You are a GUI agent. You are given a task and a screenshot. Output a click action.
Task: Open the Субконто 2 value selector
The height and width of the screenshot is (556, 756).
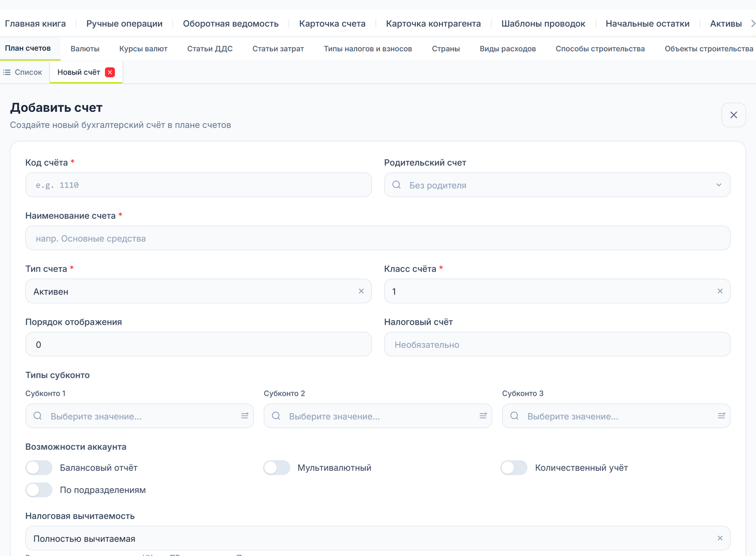coord(377,416)
